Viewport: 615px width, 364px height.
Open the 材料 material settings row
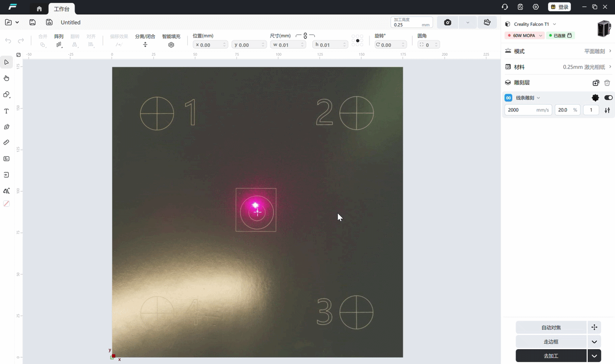pyautogui.click(x=558, y=67)
